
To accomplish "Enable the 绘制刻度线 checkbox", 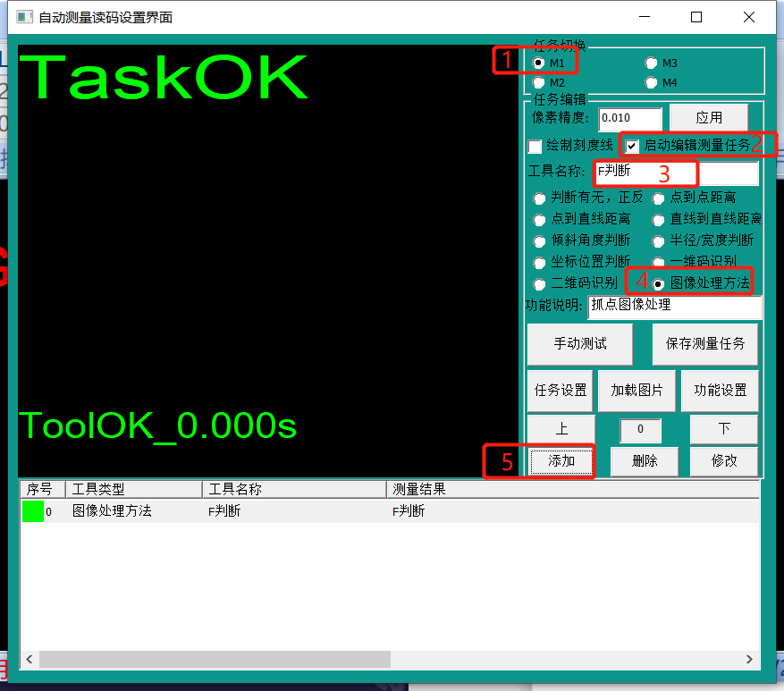I will (535, 146).
